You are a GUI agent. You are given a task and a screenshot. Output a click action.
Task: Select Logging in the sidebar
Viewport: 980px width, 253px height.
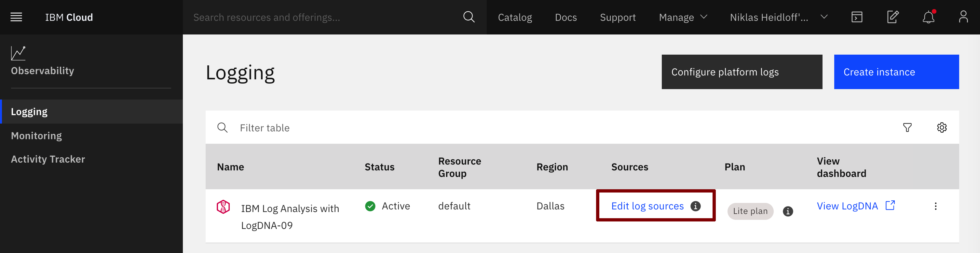[x=92, y=112]
